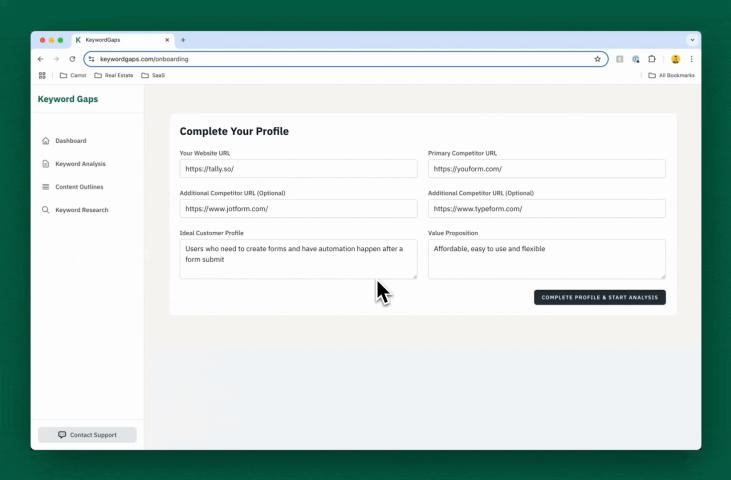
Task: Open the SaaS bookmarks folder
Action: 153,75
